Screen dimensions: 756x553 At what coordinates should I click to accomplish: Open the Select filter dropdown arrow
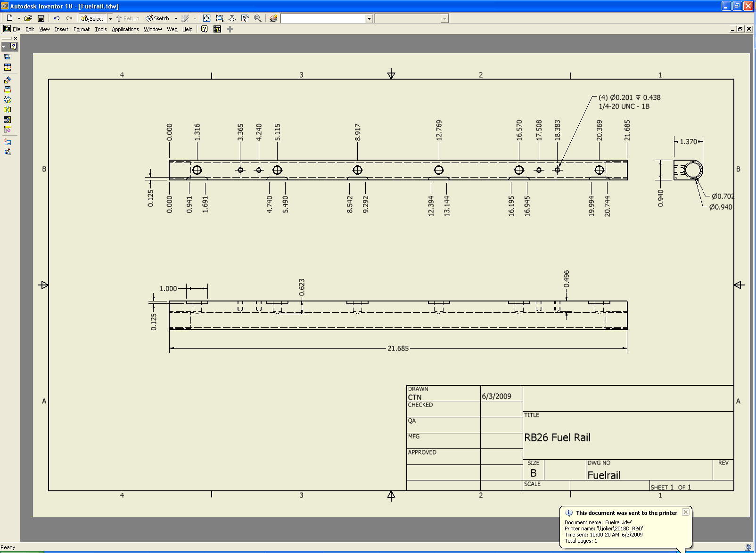110,18
